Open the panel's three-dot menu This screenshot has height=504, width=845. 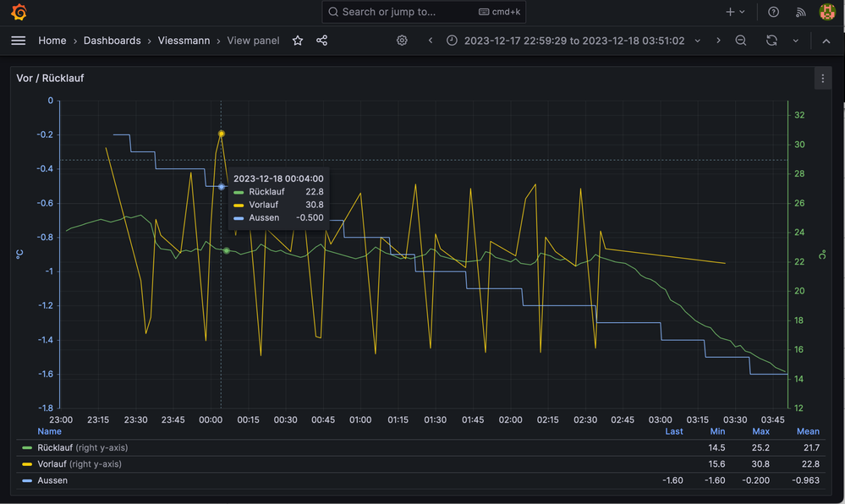coord(822,79)
